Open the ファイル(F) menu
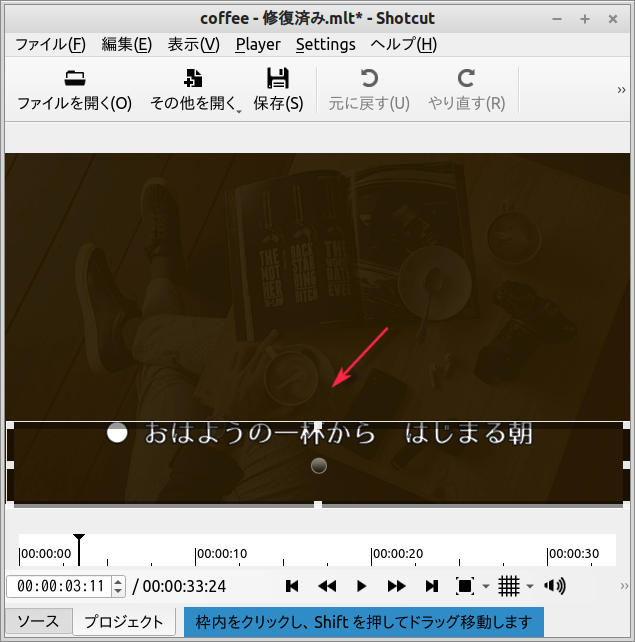The height and width of the screenshot is (642, 635). click(x=50, y=44)
